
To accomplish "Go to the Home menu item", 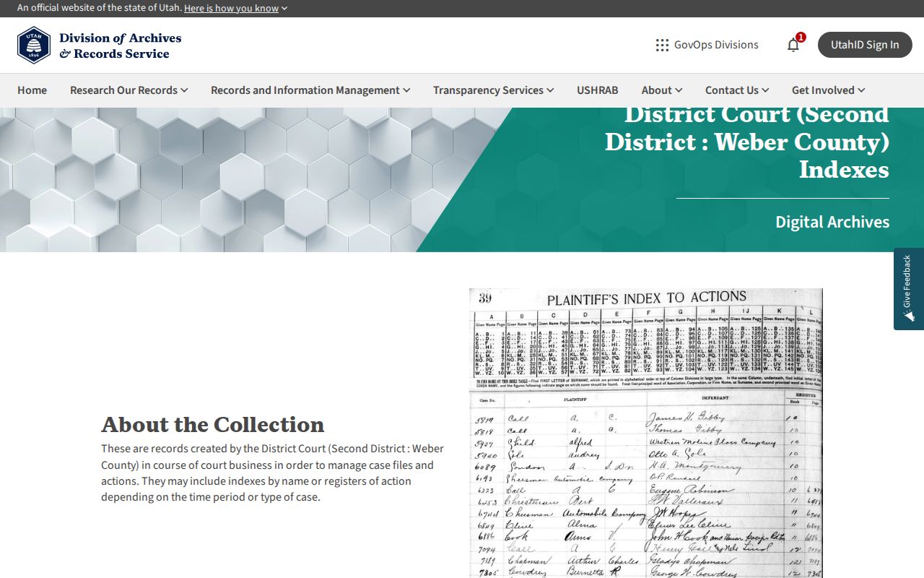I will 32,90.
